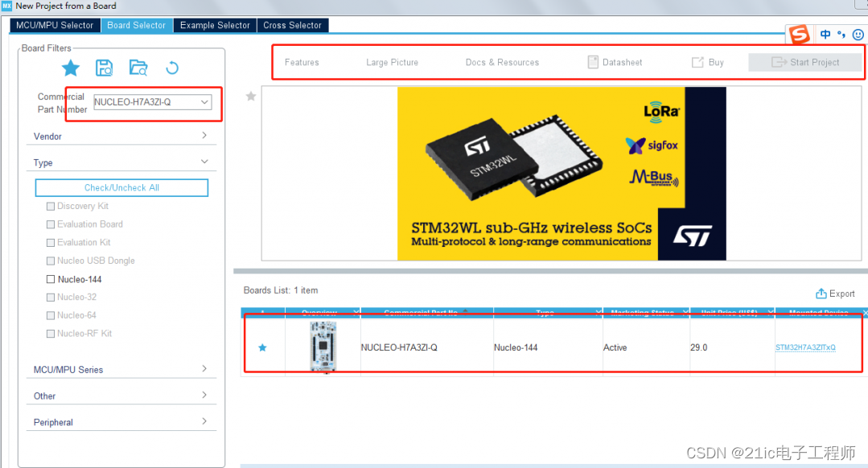The image size is (868, 468).
Task: Click the Commercial Part Number input field text
Action: click(132, 102)
